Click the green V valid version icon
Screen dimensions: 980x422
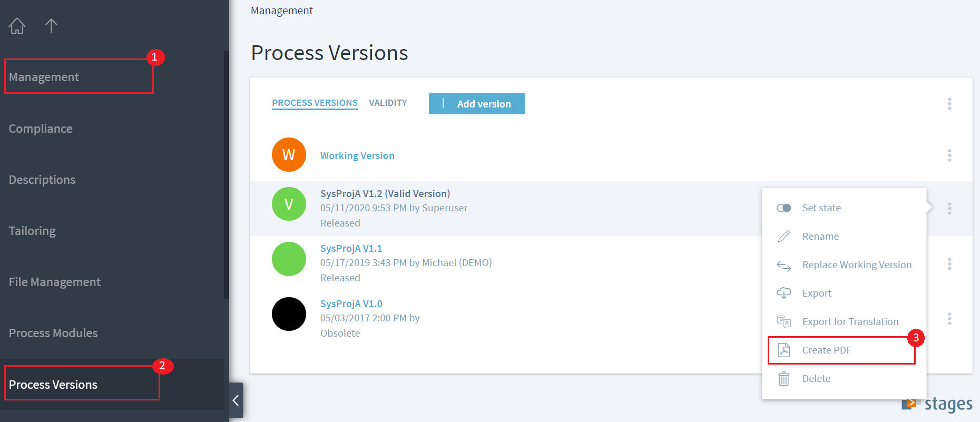pos(289,204)
